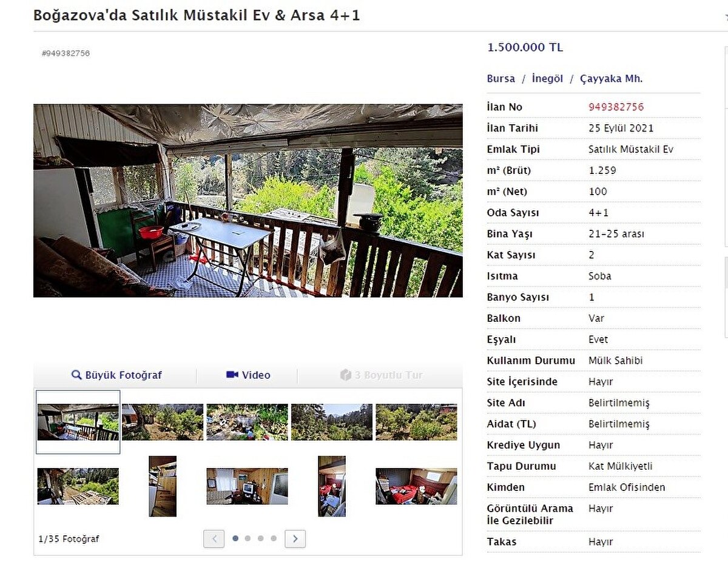Open the Bursa location link

pos(500,79)
